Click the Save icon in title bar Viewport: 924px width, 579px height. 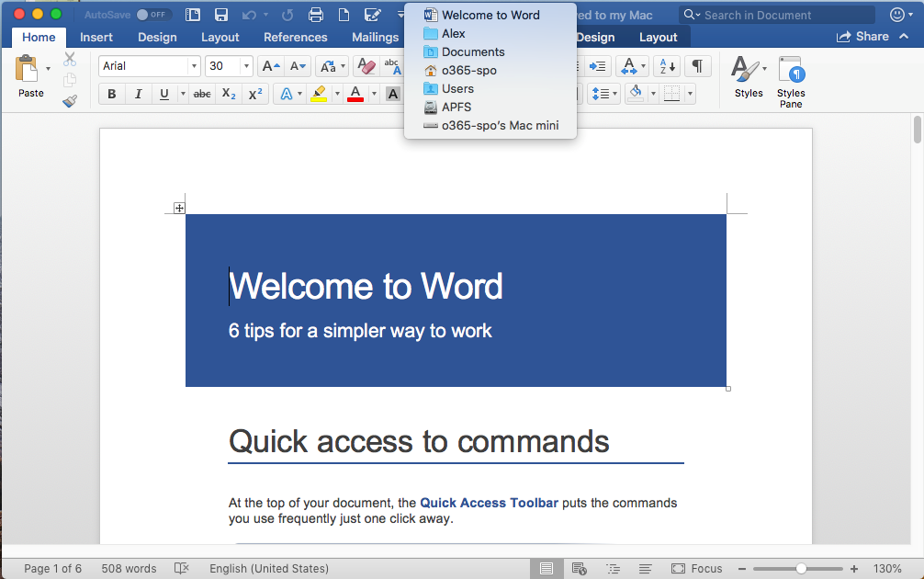pyautogui.click(x=221, y=15)
